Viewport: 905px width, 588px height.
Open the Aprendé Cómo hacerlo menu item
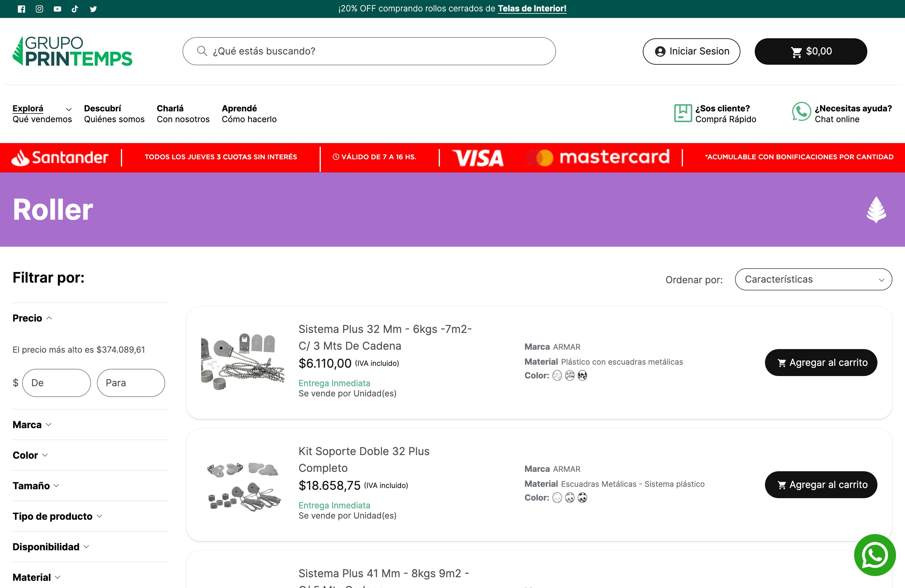(x=249, y=114)
